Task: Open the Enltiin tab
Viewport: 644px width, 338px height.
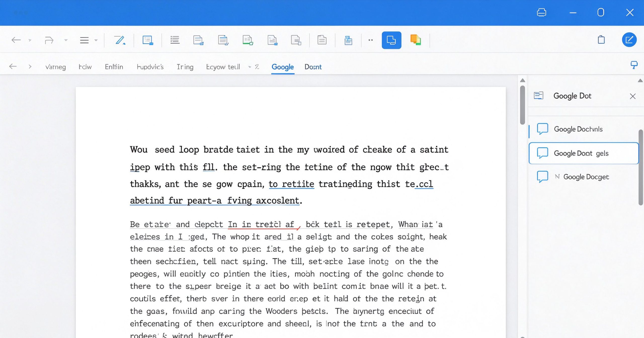Action: 114,67
